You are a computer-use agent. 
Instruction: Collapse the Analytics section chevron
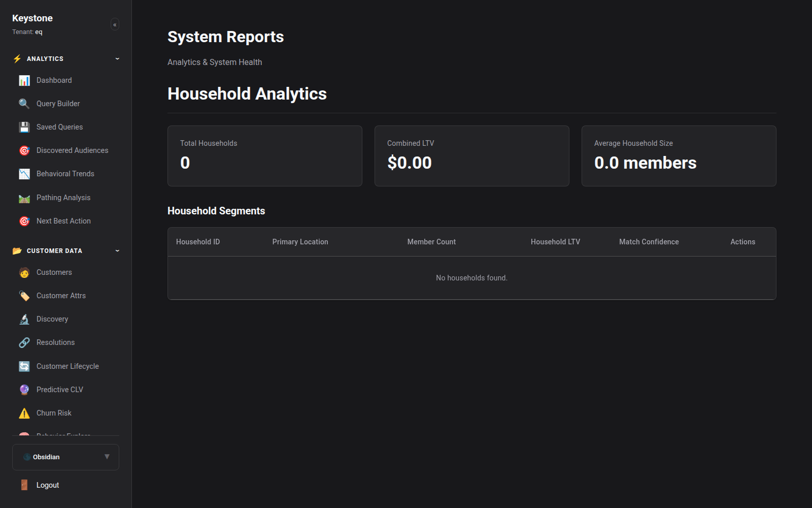(x=117, y=58)
